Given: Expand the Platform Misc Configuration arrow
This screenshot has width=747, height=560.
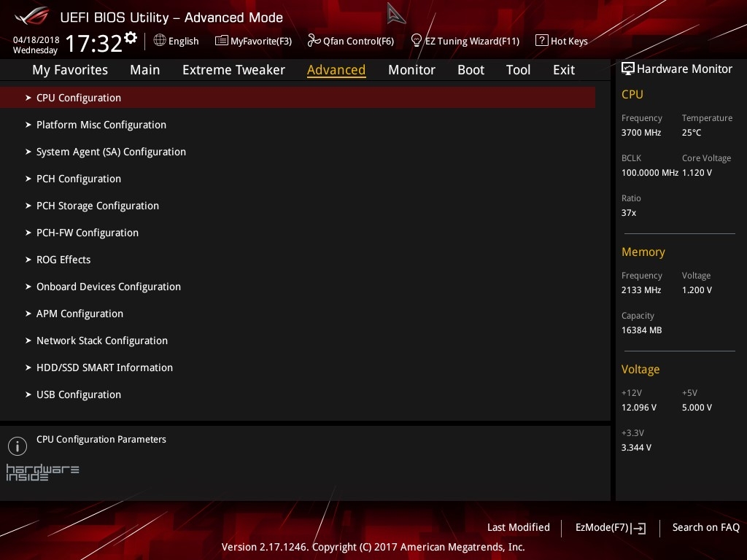Looking at the screenshot, I should tap(28, 125).
